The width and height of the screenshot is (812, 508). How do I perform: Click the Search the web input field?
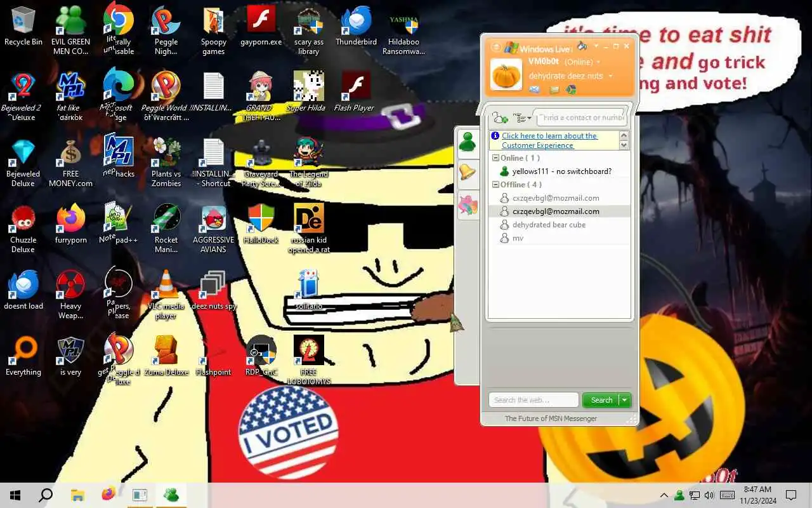[534, 400]
